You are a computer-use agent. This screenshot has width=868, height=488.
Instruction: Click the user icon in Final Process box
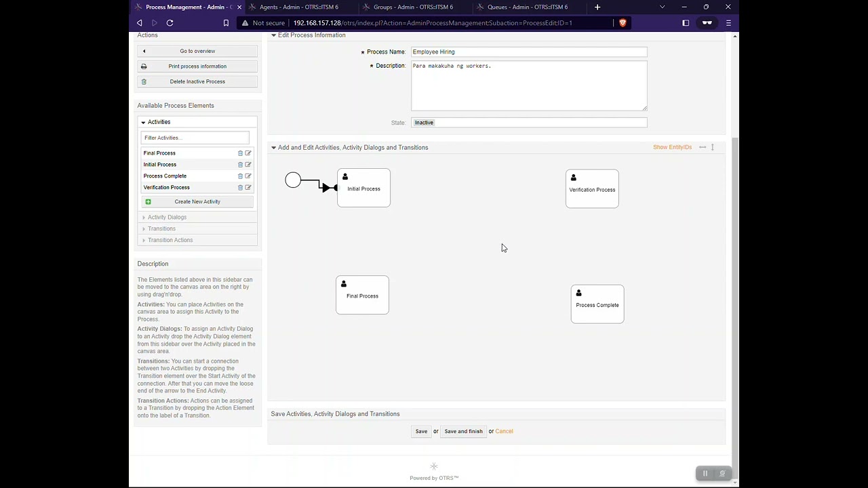coord(344,284)
